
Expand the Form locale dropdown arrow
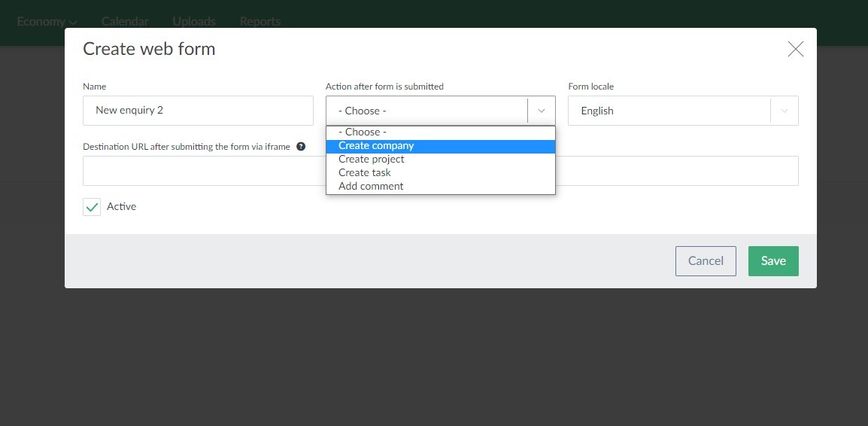[784, 111]
